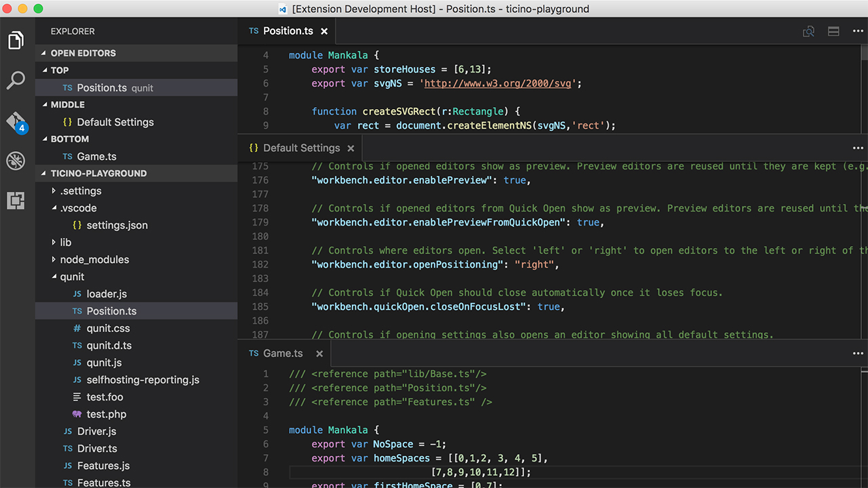The image size is (868, 488).
Task: Open the Explorer view in the activity bar
Action: pyautogui.click(x=16, y=40)
